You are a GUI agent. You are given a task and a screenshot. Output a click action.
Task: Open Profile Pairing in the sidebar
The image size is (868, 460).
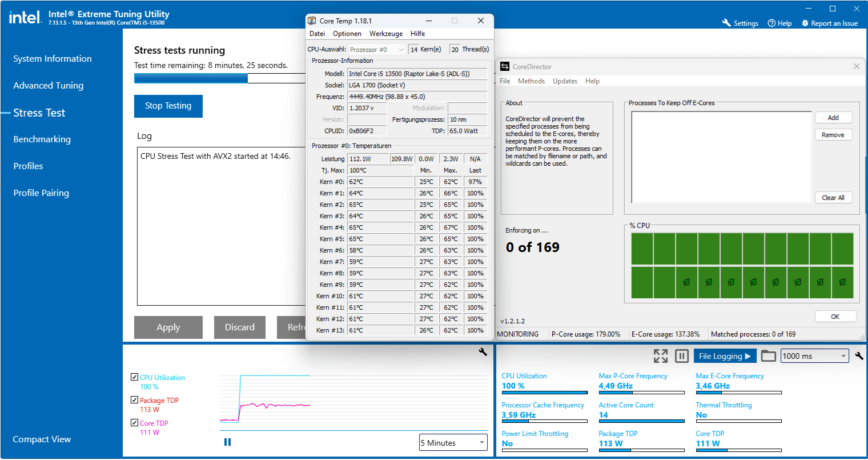(41, 193)
